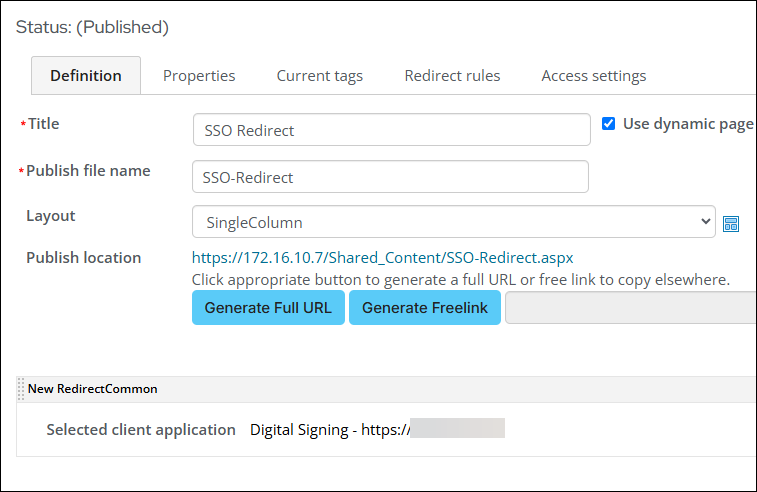Click the generated URL output box

point(631,308)
